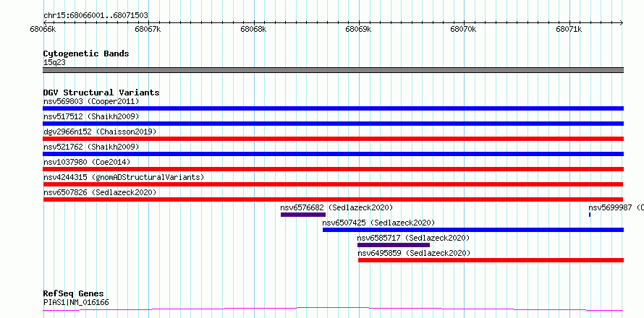The width and height of the screenshot is (644, 318).
Task: Click the chr15:68066001..68071503 region label
Action: coord(96,15)
